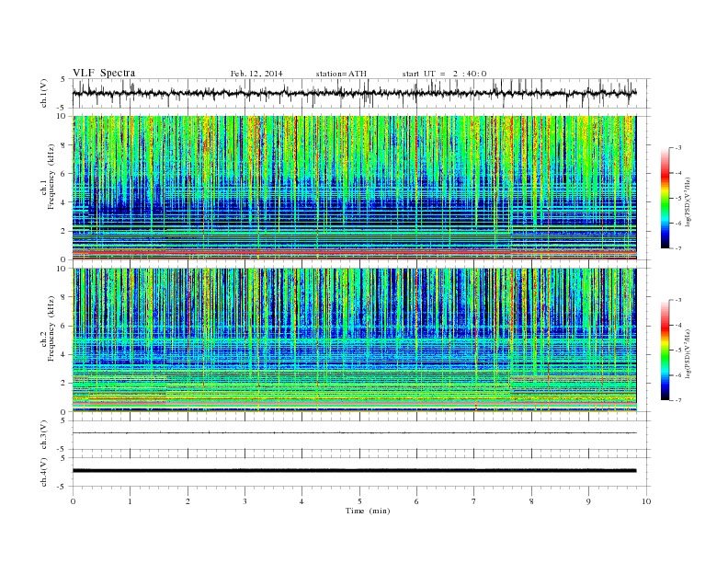
Task: Click the "9" minute time tick label
Action: click(588, 501)
